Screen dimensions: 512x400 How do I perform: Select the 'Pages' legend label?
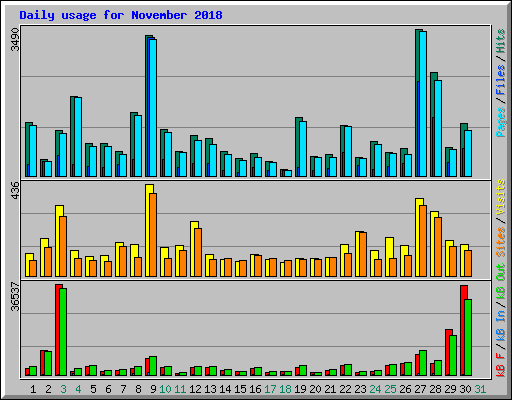coord(500,122)
